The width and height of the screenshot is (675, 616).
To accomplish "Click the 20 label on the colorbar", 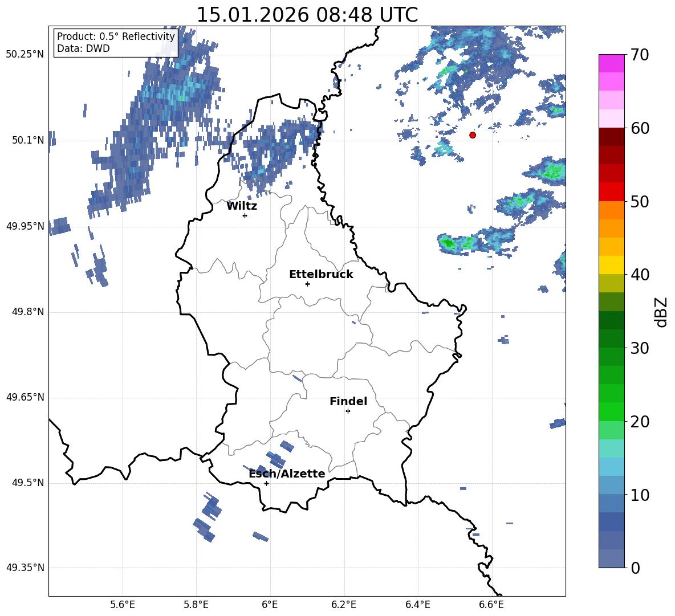I will coord(640,421).
